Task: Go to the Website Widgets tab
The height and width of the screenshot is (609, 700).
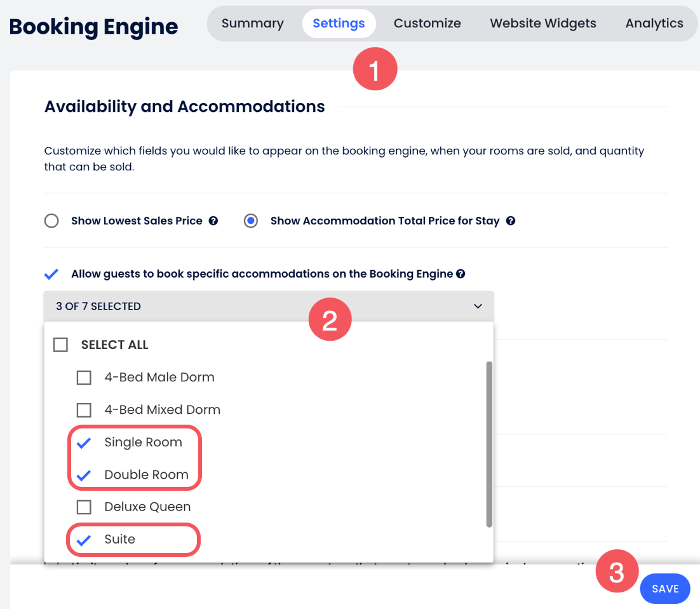Action: [x=543, y=24]
